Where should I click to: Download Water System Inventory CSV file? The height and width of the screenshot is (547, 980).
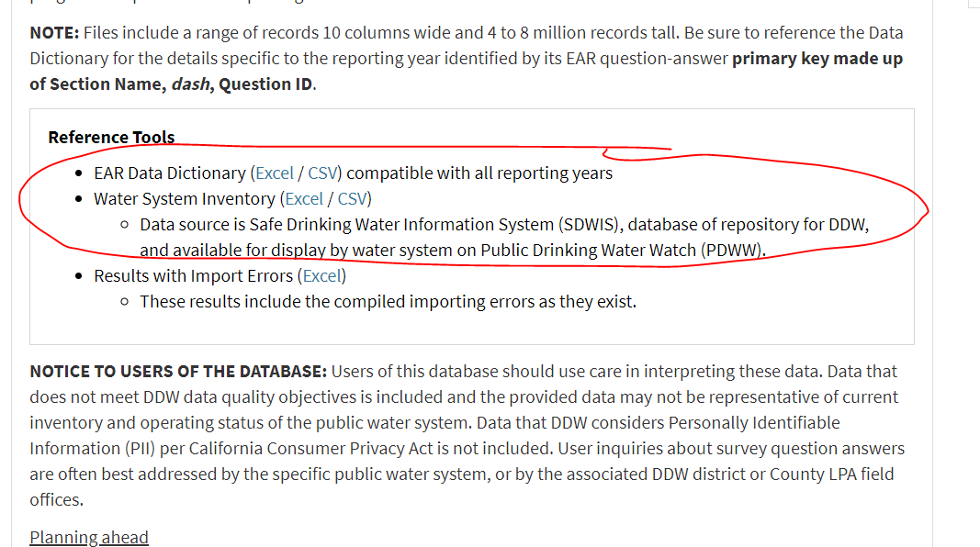point(353,198)
